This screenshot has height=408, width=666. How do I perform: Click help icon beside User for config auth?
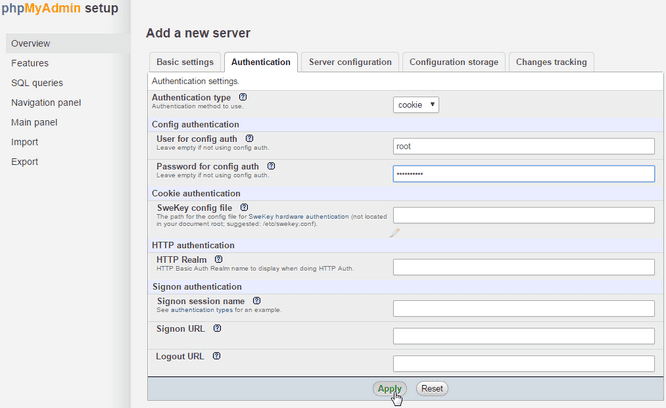click(249, 138)
